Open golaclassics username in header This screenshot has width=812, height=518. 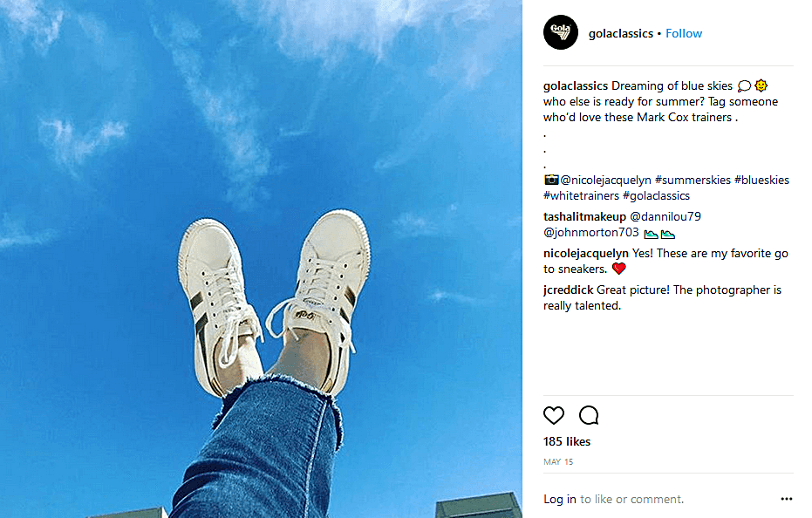(620, 34)
